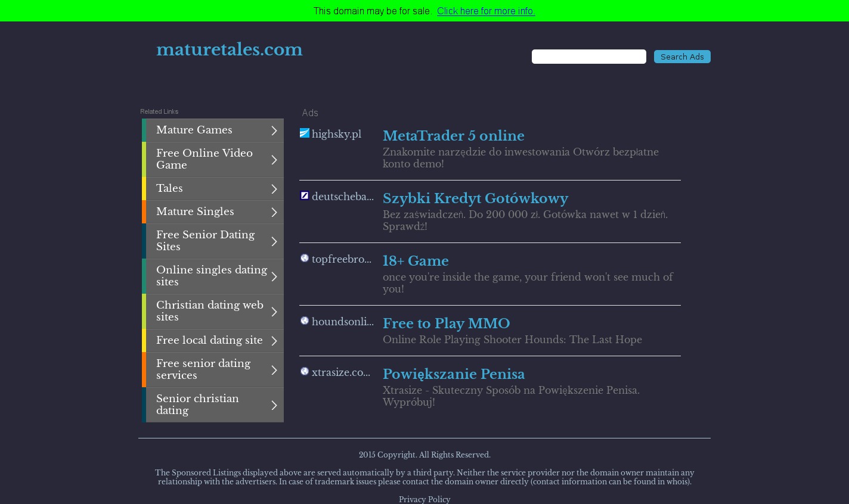Click the xtrasize.co... advertiser domain
The height and width of the screenshot is (504, 849).
tap(341, 372)
